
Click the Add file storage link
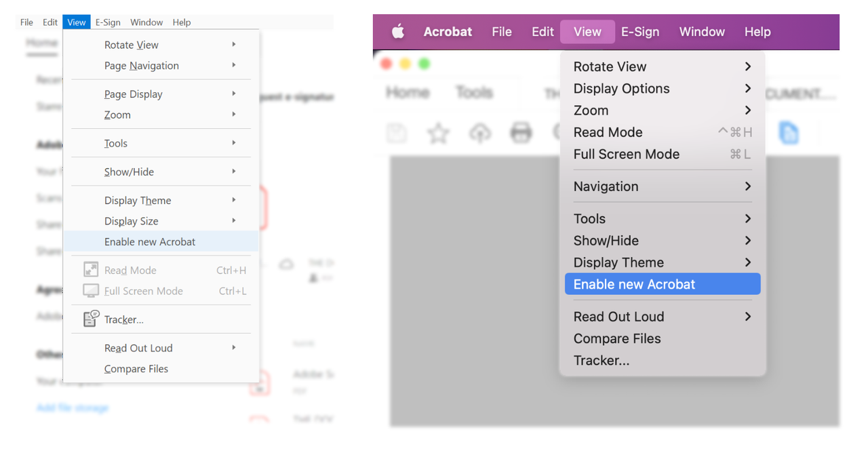pyautogui.click(x=73, y=408)
